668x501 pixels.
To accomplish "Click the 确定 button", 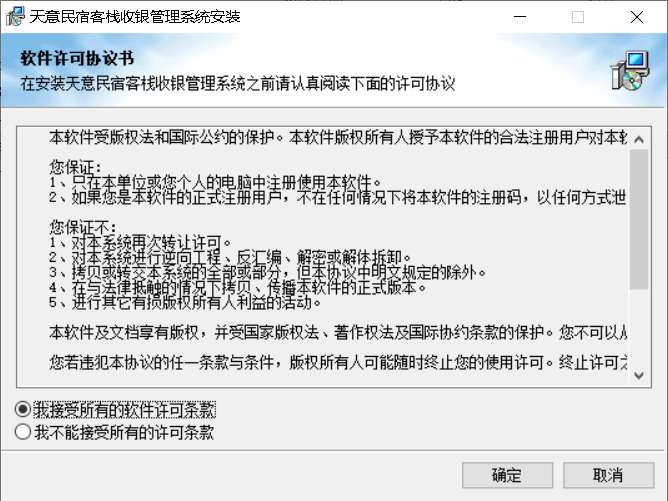I will coord(507,475).
